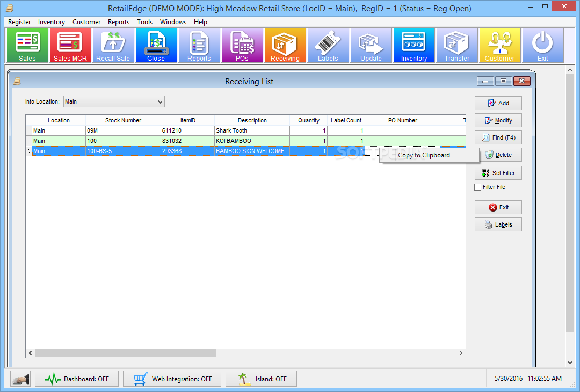Click the Find (F4) button

(x=498, y=137)
